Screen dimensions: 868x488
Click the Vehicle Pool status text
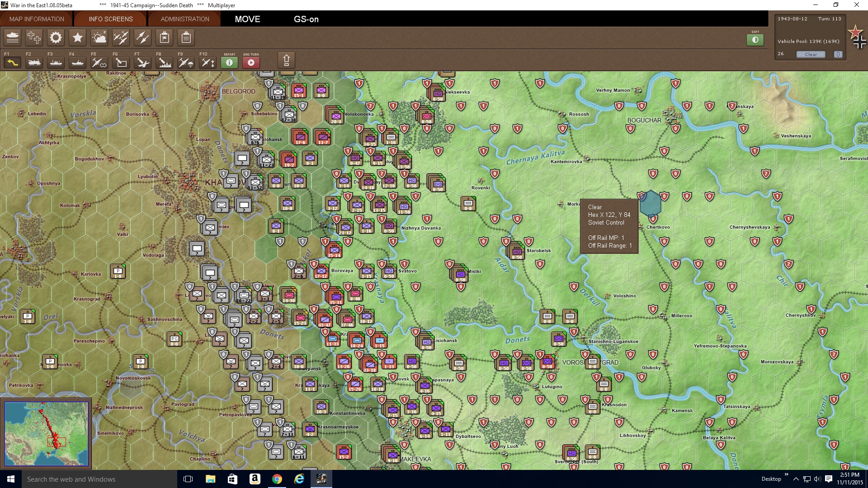808,41
